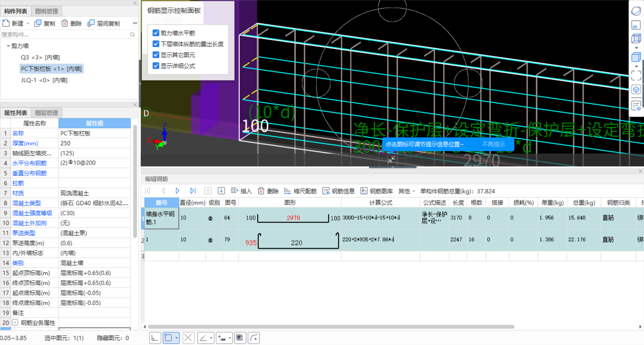Click the rebar table horizontal scrollbar
Viewport: 644px width, 345px height.
click(331, 327)
